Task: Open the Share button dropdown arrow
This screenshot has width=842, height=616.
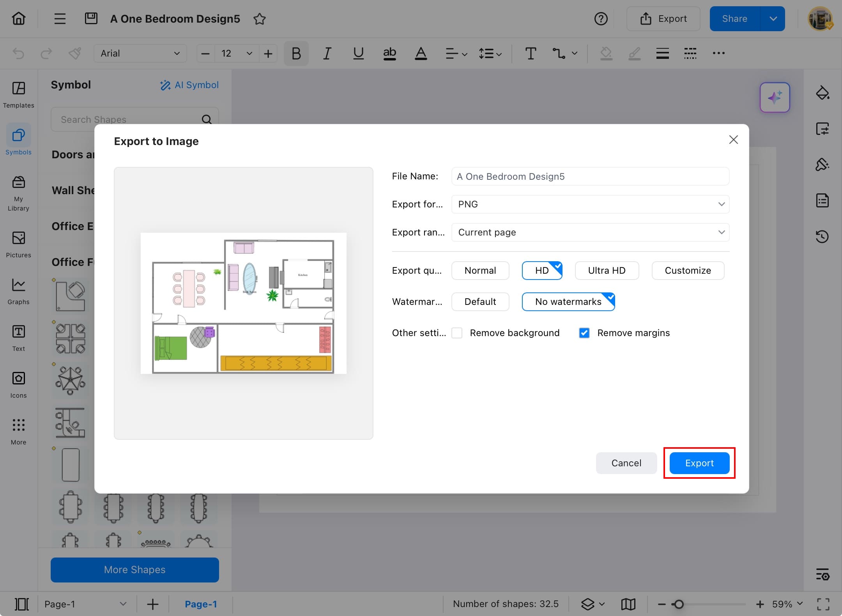Action: tap(773, 19)
